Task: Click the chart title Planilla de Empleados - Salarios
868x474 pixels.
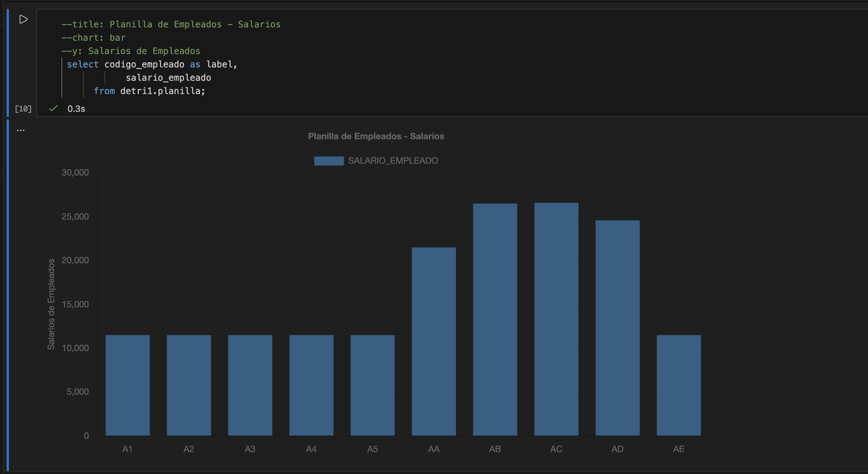Action: [376, 136]
